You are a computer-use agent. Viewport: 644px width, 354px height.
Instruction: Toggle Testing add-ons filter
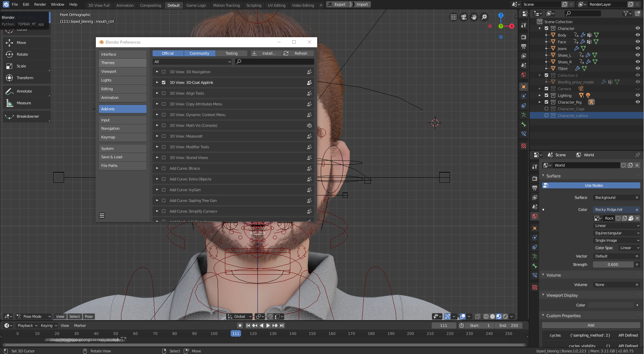click(x=231, y=53)
